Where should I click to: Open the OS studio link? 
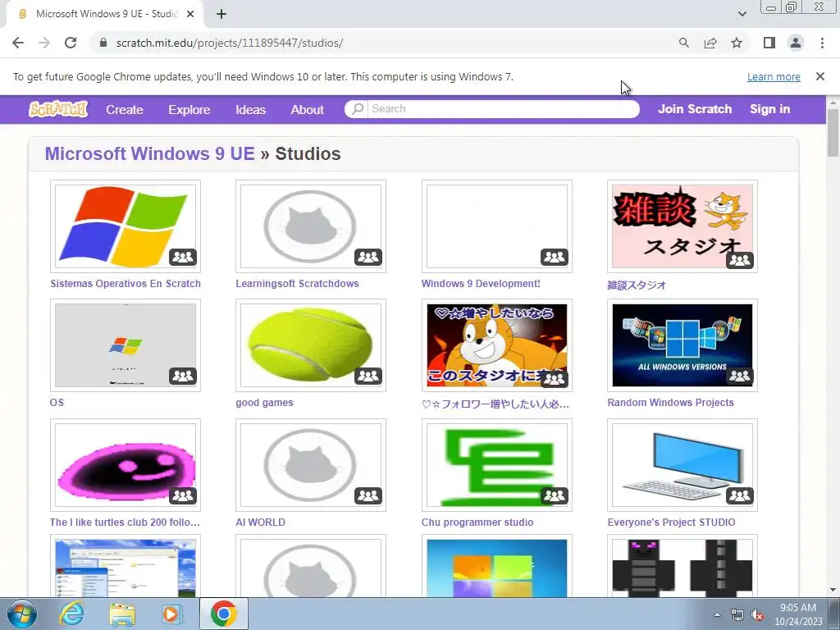57,403
